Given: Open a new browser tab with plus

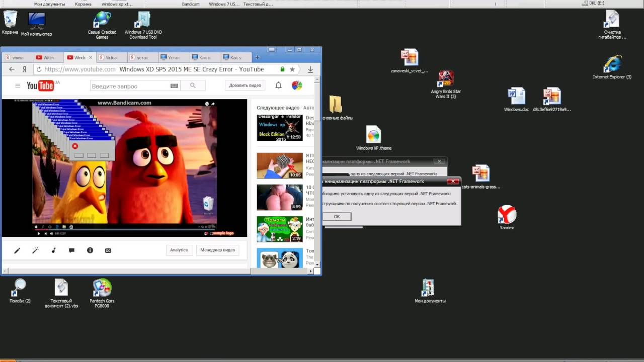Looking at the screenshot, I should (257, 57).
